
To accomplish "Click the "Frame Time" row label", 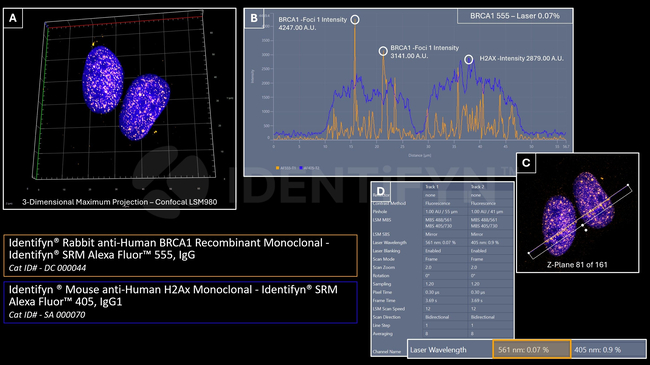I will click(x=384, y=301).
